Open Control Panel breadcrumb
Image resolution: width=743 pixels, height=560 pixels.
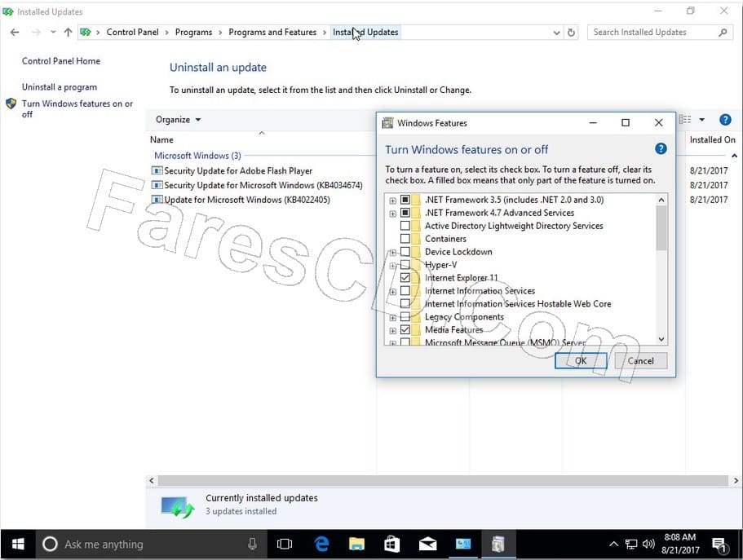pos(132,33)
